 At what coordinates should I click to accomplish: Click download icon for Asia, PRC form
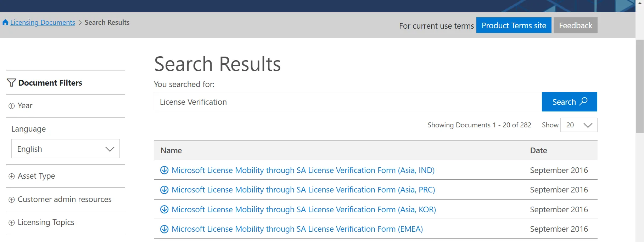click(164, 190)
